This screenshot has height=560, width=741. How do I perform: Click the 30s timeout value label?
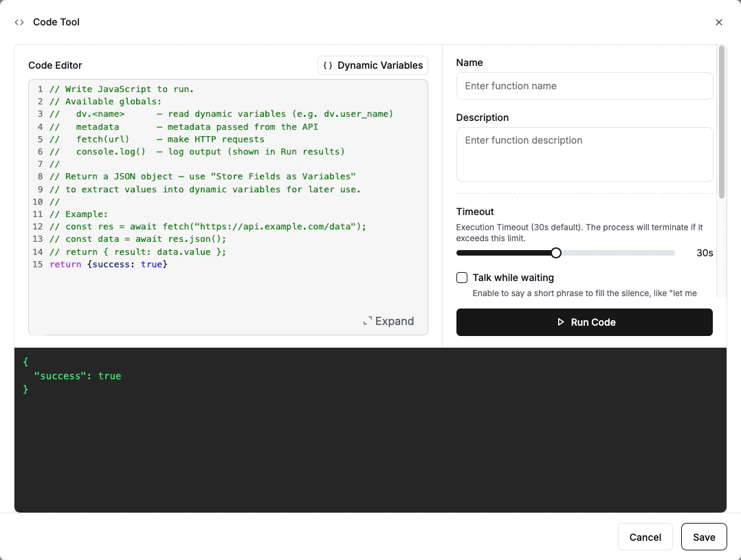pyautogui.click(x=704, y=252)
